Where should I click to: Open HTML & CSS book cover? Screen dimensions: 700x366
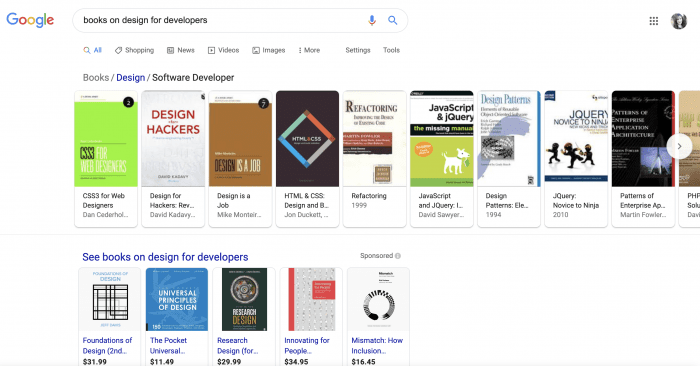pos(307,139)
